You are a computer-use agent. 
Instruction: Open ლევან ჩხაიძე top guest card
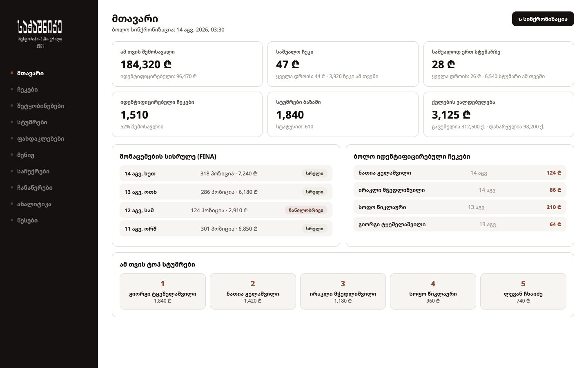point(523,291)
